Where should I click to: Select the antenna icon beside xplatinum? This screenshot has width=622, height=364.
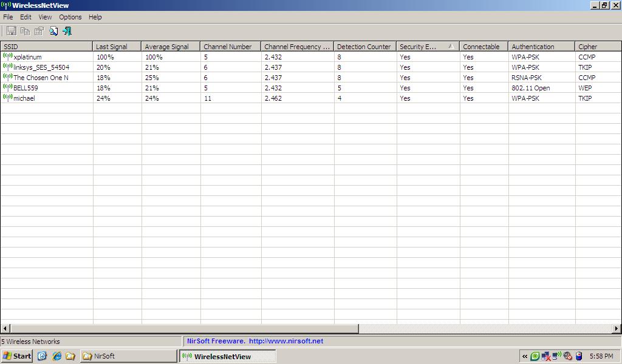coord(7,56)
